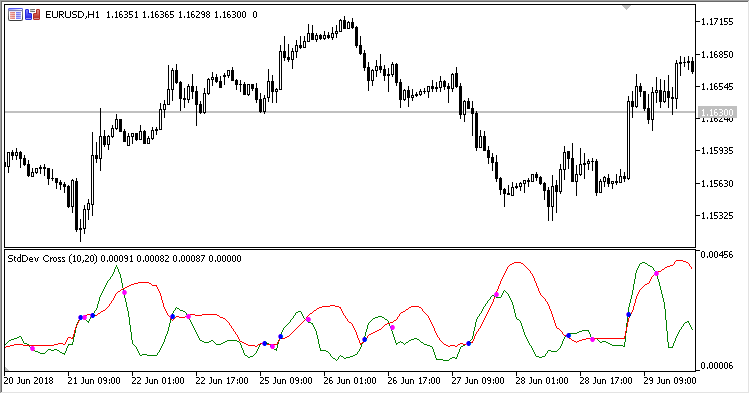The width and height of the screenshot is (750, 394).
Task: Click the 26 Jun 01:00 time label
Action: (350, 381)
